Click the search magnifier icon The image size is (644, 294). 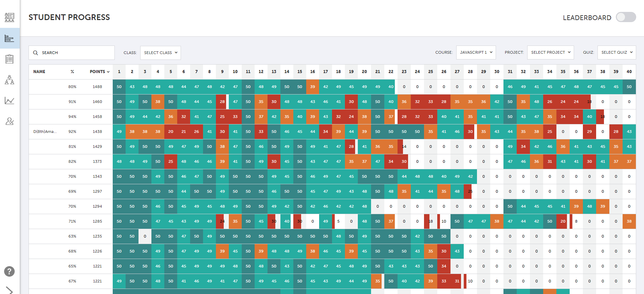pos(36,53)
